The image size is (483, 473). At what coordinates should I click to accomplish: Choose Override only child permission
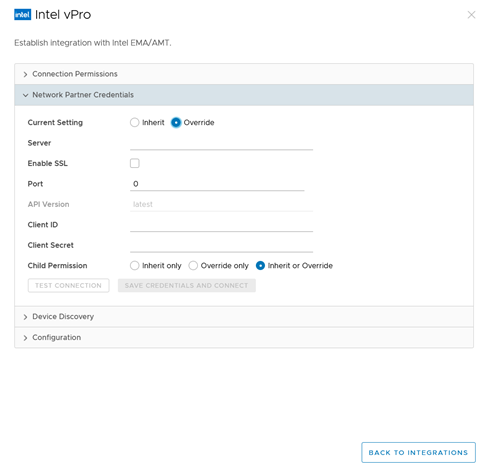[193, 266]
